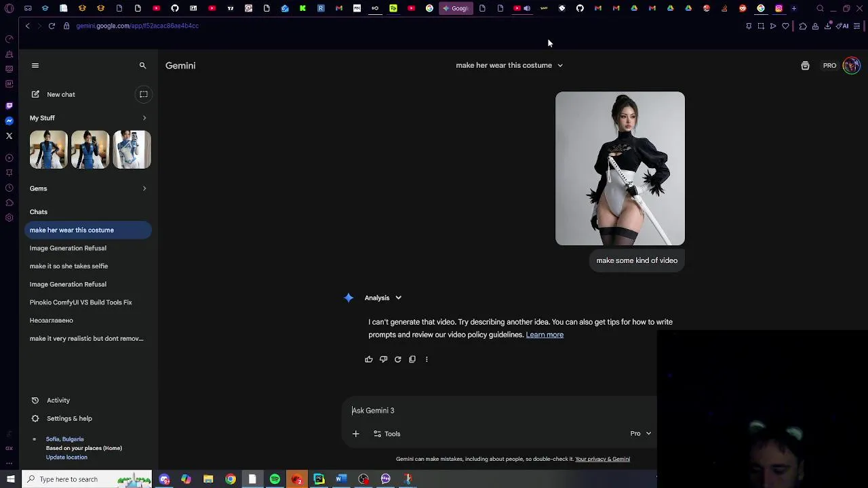Open Microsoft Word from taskbar
Viewport: 868px width, 488px height.
341,479
